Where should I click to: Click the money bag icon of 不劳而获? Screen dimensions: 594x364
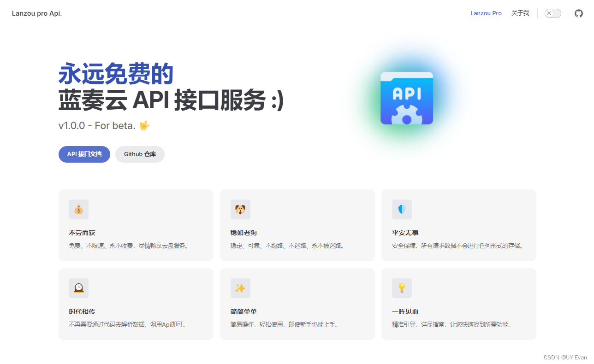[78, 210]
